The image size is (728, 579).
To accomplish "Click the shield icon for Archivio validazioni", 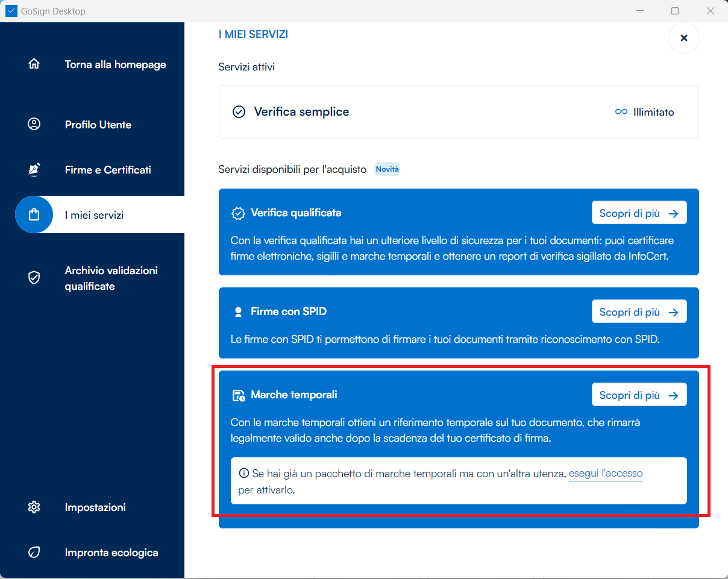I will 34,278.
